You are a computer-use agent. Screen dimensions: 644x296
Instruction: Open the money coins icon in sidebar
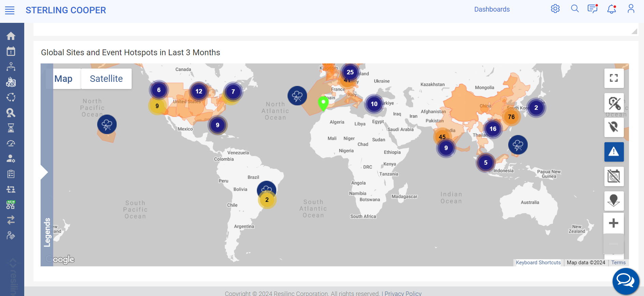click(11, 82)
